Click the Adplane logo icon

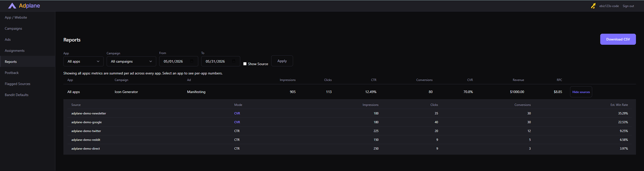[x=12, y=6]
